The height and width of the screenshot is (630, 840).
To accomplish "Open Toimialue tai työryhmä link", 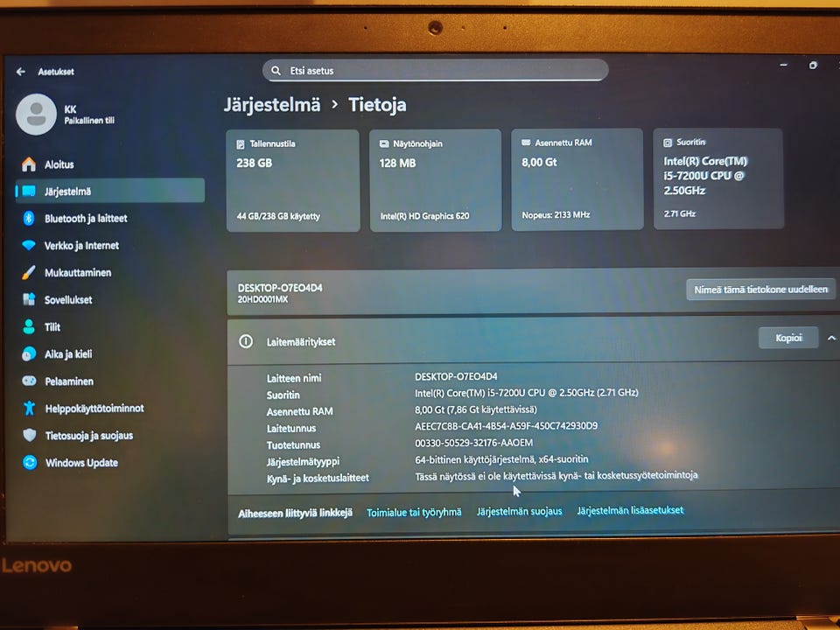I will tap(414, 512).
